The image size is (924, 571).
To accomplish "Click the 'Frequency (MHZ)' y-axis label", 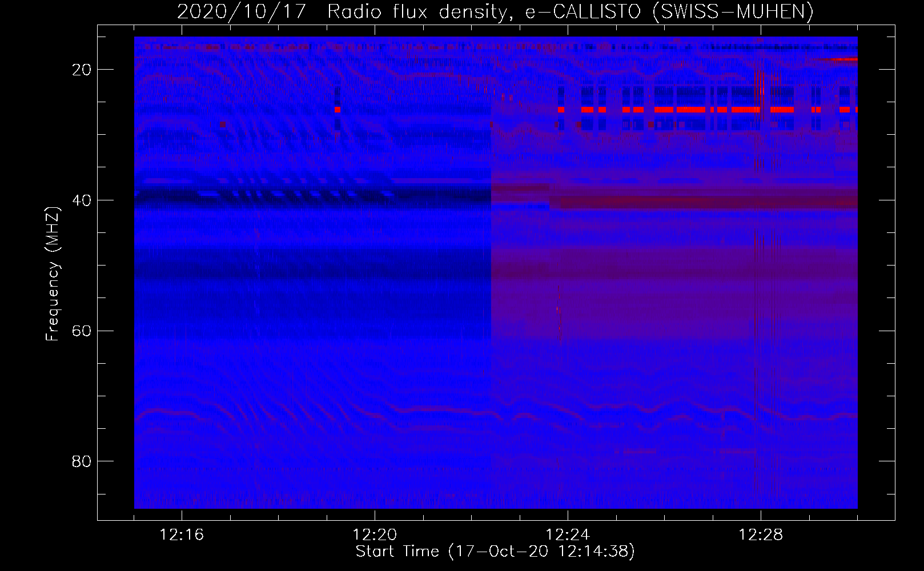I will (x=53, y=274).
